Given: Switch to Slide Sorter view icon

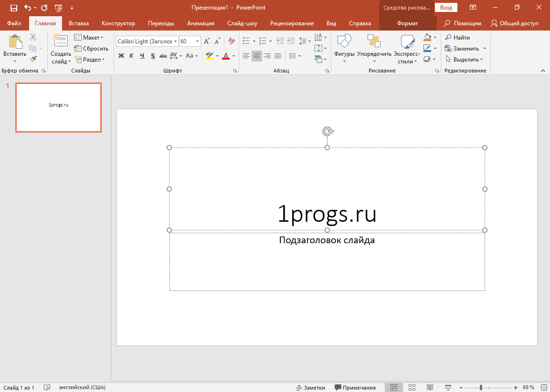Looking at the screenshot, I should coord(412,387).
